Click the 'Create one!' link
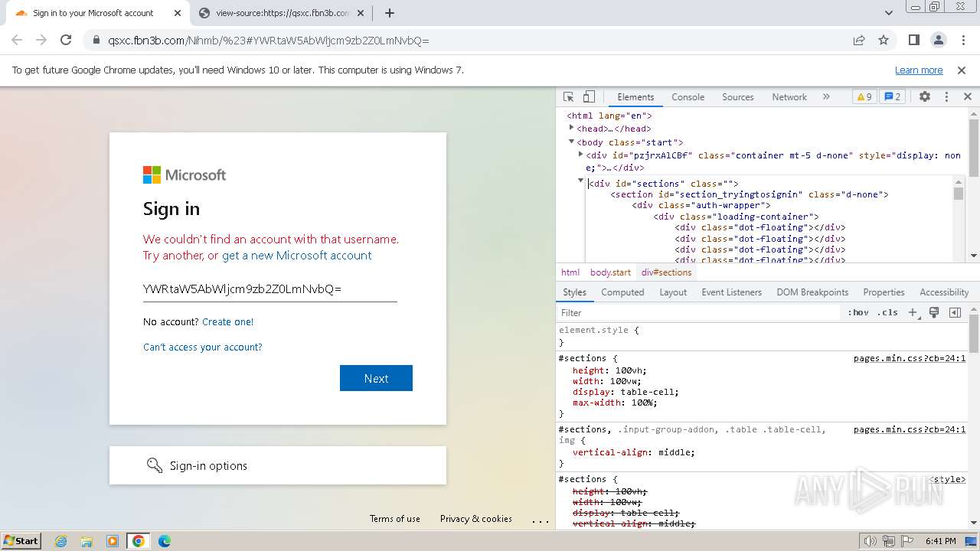Image resolution: width=980 pixels, height=551 pixels. tap(227, 322)
